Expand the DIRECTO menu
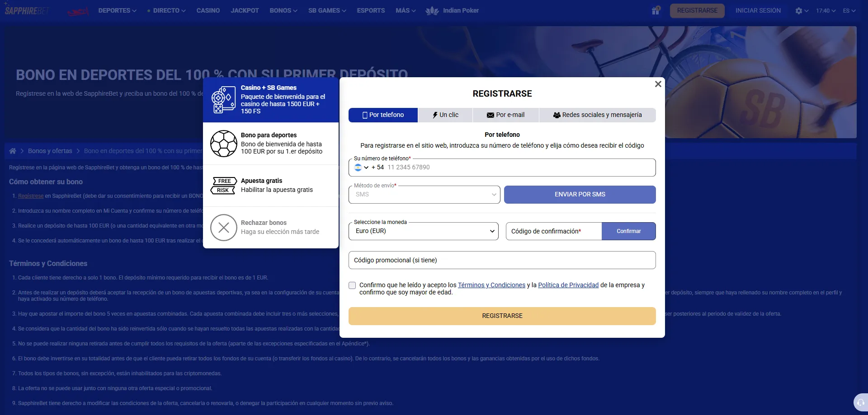 pyautogui.click(x=166, y=10)
